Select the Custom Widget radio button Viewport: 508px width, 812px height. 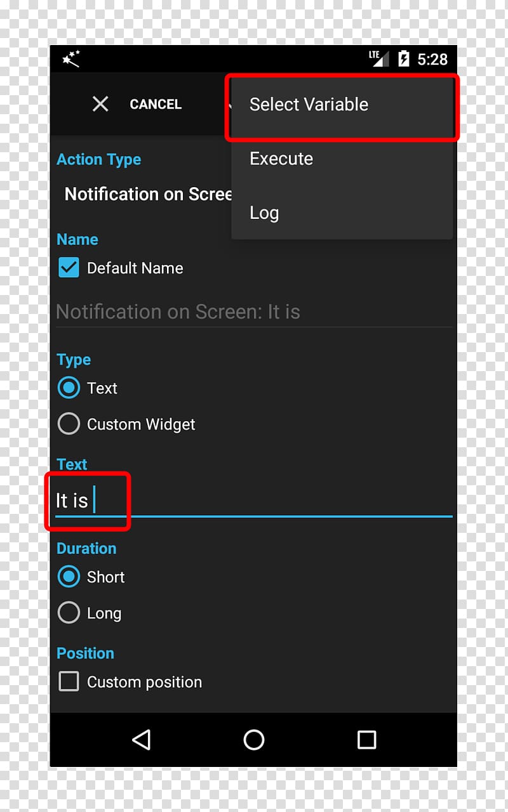[x=69, y=424]
